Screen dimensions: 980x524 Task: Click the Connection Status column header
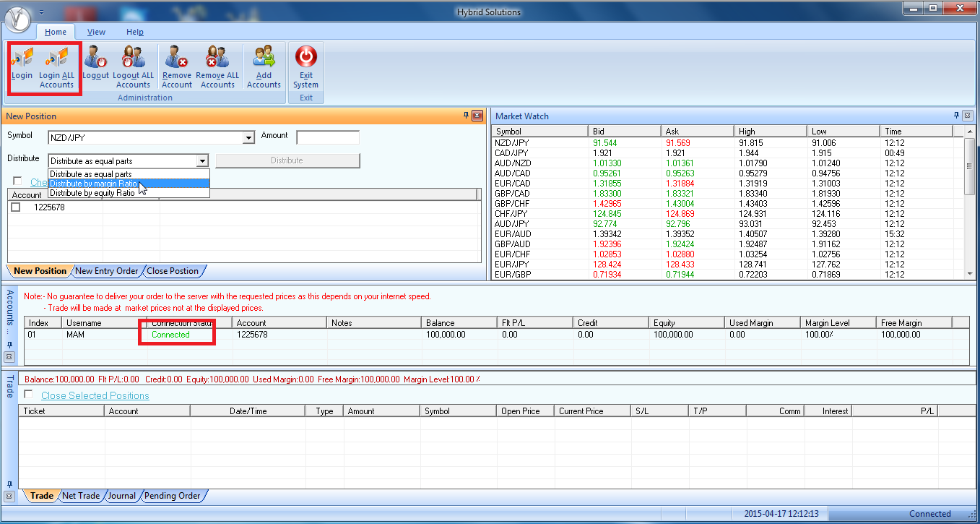click(x=188, y=323)
